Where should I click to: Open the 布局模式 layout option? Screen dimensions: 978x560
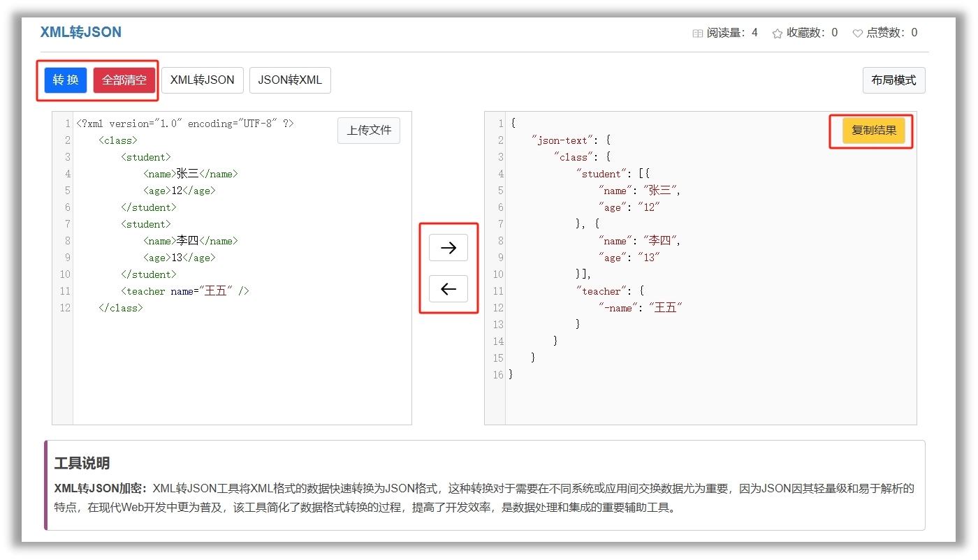pos(893,80)
